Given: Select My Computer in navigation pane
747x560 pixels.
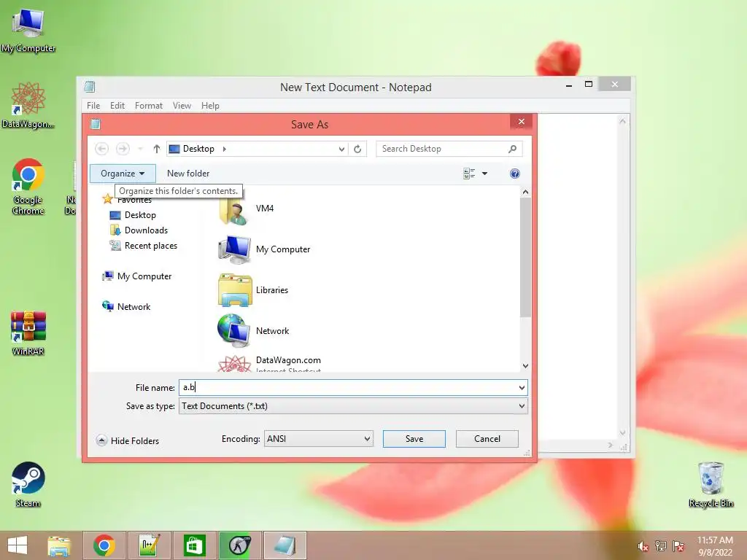Looking at the screenshot, I should point(136,276).
